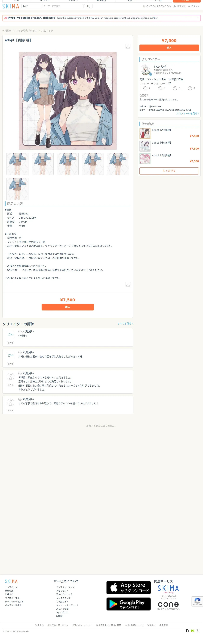Click the search magnifier button
Screen dimensions: 203x644
[x=88, y=6]
